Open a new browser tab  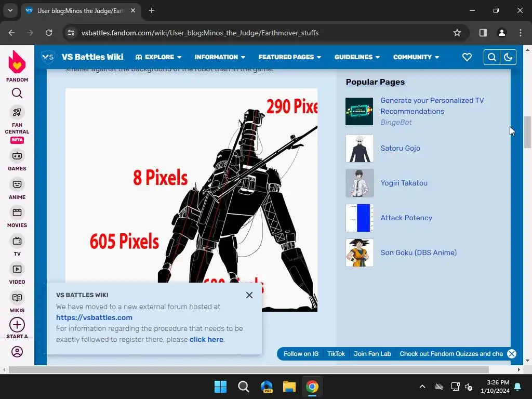[x=152, y=10]
